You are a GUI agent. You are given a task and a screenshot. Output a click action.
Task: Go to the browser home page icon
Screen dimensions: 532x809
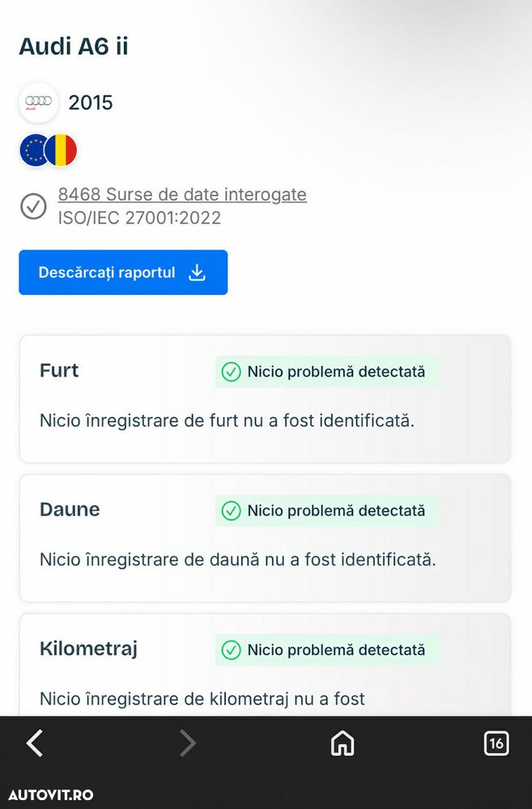343,743
